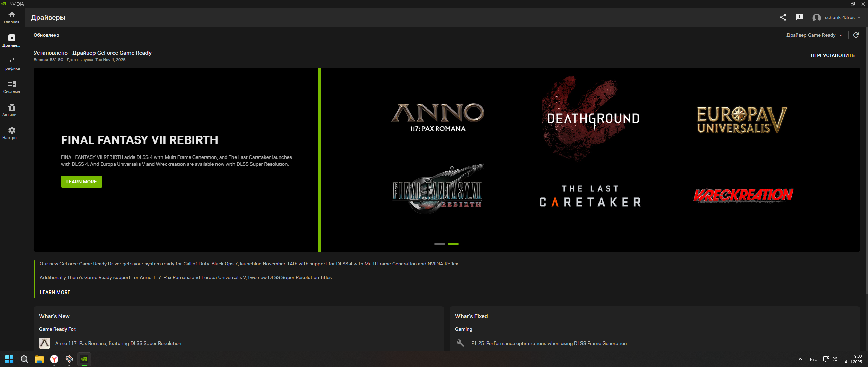Open the schurik.43rus account menu

pos(836,17)
